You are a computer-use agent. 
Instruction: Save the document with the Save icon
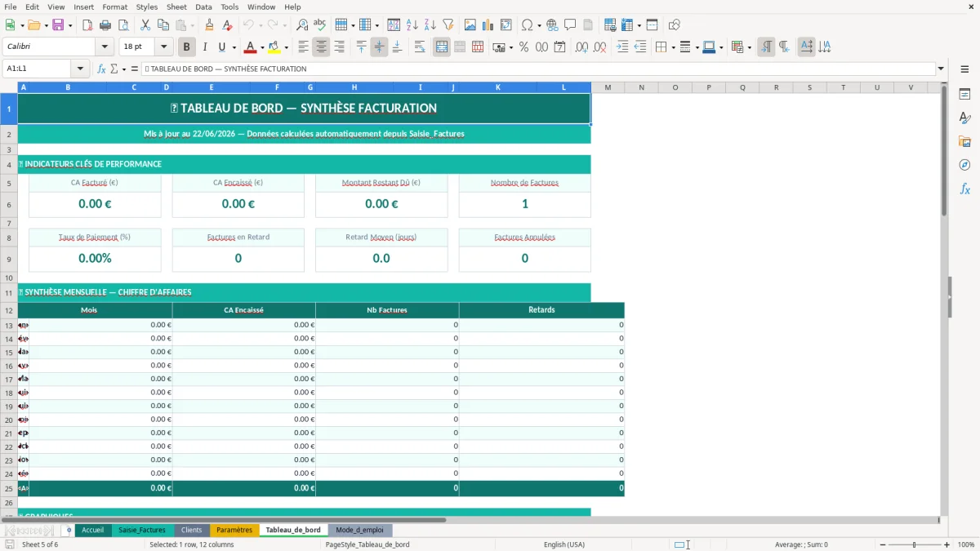click(58, 25)
